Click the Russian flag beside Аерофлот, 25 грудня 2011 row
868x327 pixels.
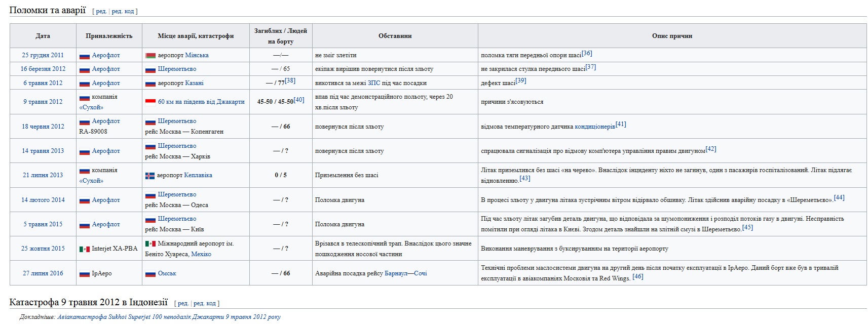tap(85, 56)
